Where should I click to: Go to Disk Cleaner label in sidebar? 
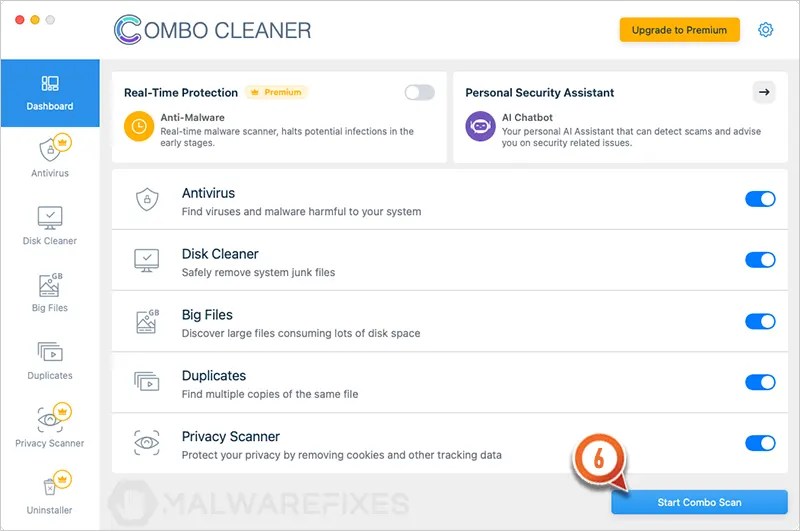click(x=49, y=241)
